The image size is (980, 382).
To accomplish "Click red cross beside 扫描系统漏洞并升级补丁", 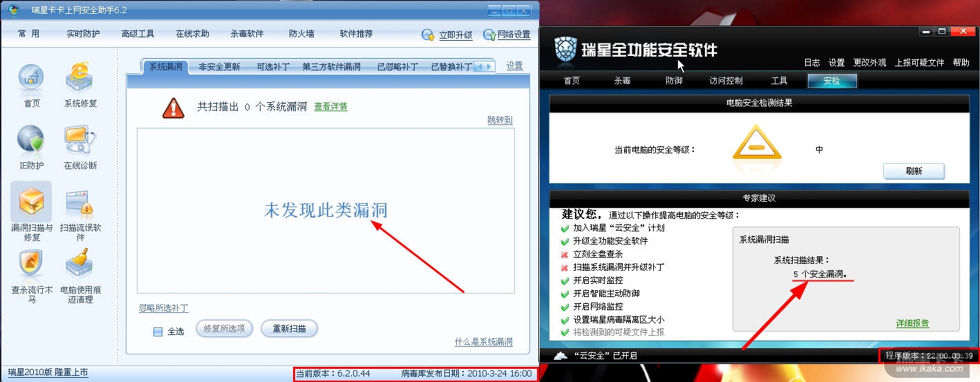I will click(x=565, y=267).
